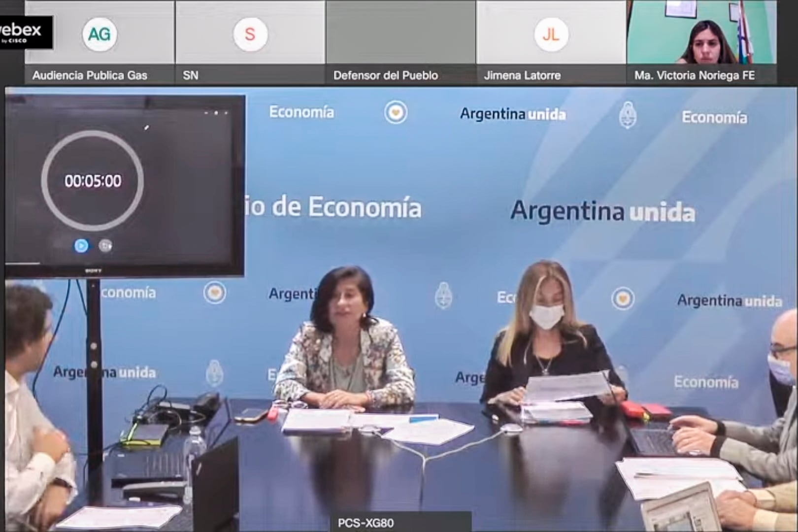798x532 pixels.
Task: Select the S avatar circle
Action: coord(250,35)
